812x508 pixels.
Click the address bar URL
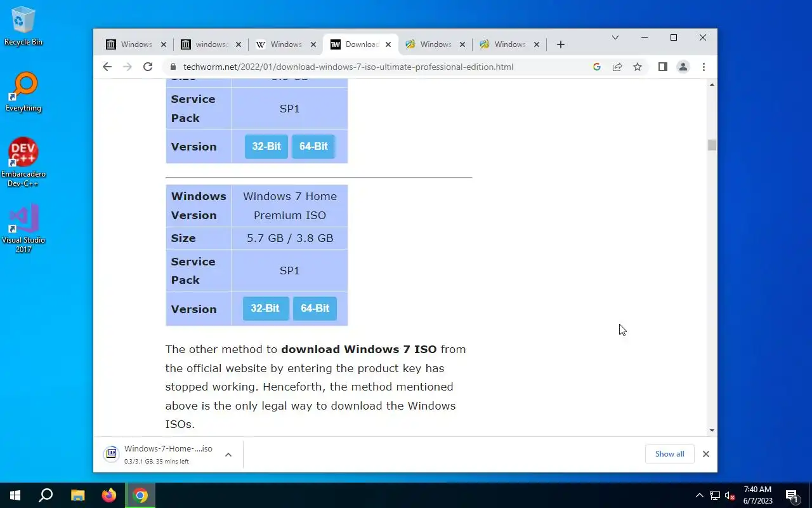click(348, 67)
